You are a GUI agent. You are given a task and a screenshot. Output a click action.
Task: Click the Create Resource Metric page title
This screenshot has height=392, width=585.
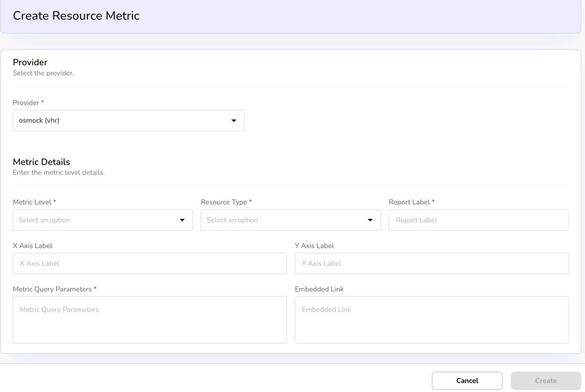point(76,16)
